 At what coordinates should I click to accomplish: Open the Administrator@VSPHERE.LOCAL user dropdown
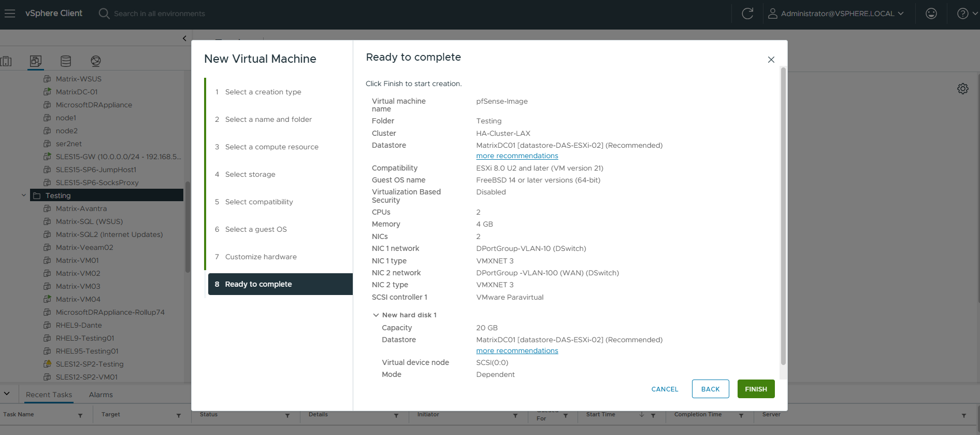pyautogui.click(x=836, y=13)
